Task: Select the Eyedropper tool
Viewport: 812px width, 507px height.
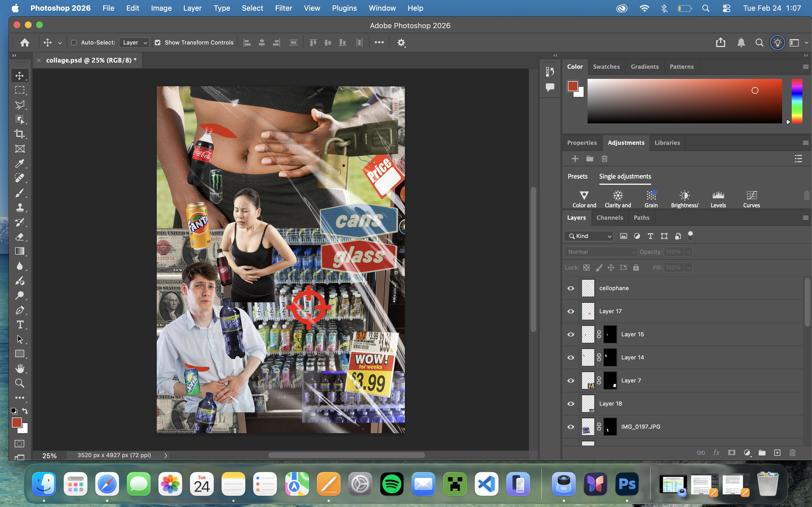Action: tap(19, 163)
